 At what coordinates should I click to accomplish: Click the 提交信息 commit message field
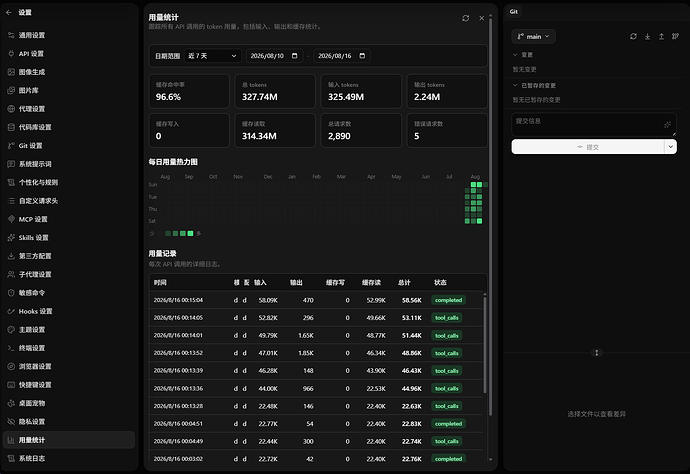coord(594,125)
